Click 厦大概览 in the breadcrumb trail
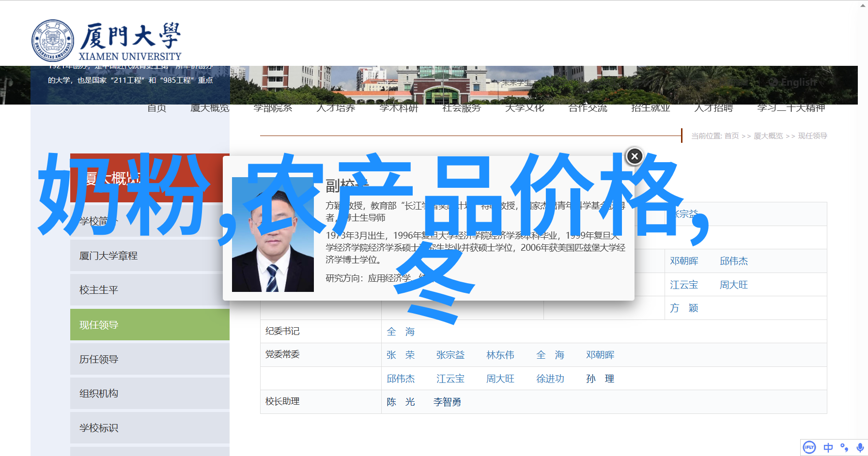Screen dimensions: 868x456 pyautogui.click(x=768, y=136)
